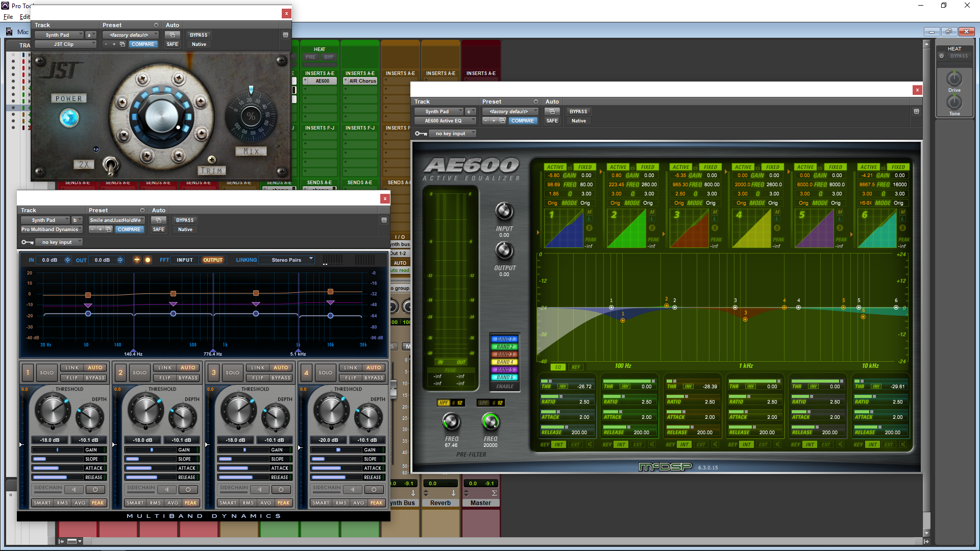Toggle AUTO on Multiband Dynamics band 3
The height and width of the screenshot is (551, 980).
[x=281, y=368]
